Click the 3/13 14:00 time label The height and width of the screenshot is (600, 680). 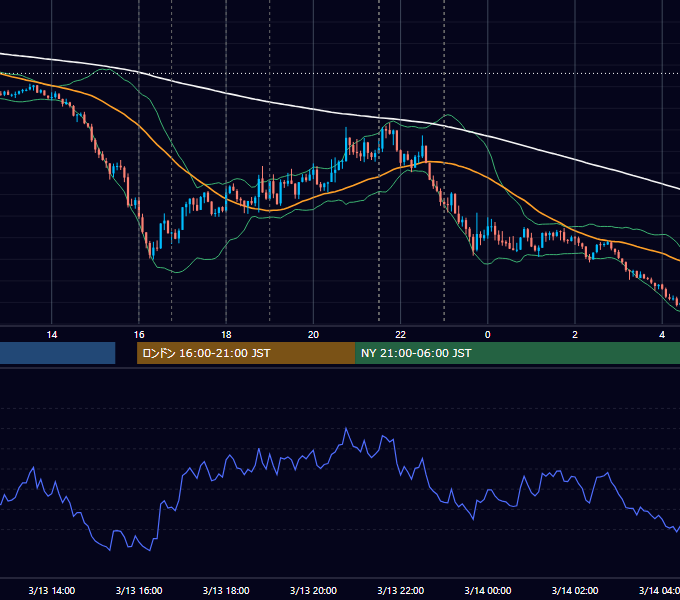point(52,590)
